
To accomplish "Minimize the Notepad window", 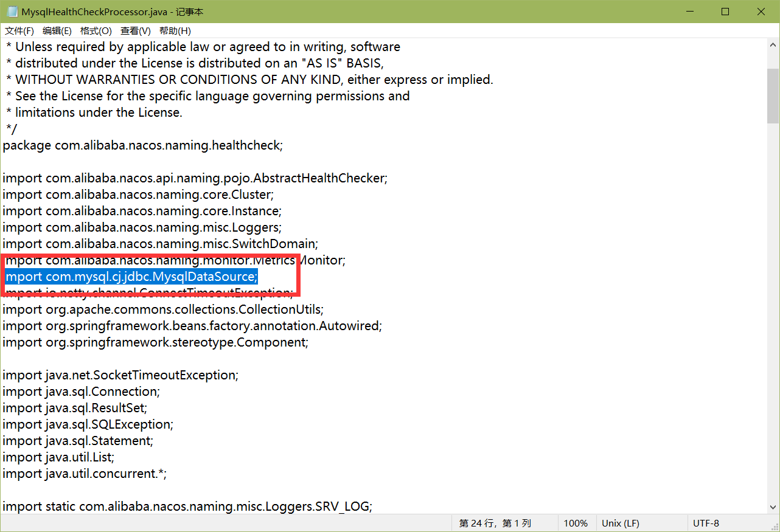I will (689, 12).
